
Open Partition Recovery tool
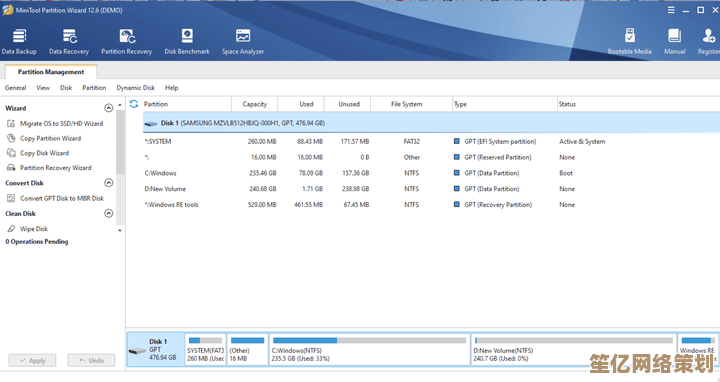point(127,41)
